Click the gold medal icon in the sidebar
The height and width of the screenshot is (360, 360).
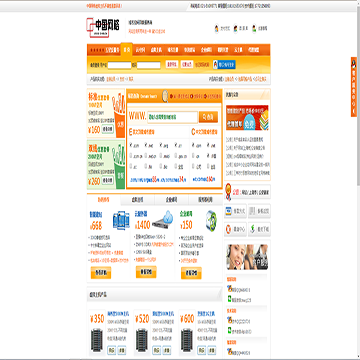(x=228, y=191)
